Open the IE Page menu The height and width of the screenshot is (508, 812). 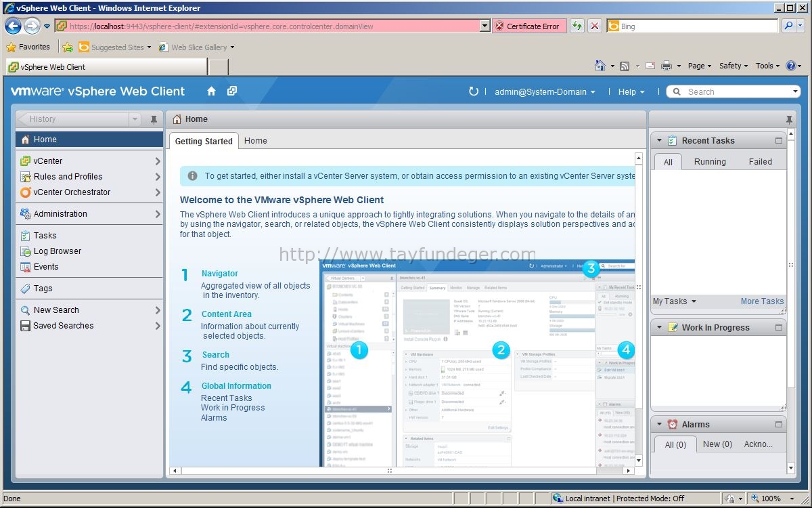[x=700, y=66]
